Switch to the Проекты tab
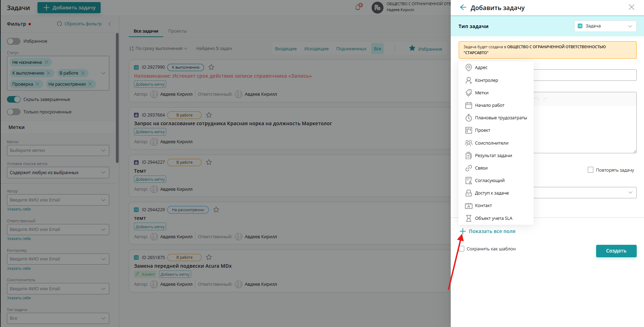Image resolution: width=644 pixels, height=327 pixels. [x=177, y=31]
